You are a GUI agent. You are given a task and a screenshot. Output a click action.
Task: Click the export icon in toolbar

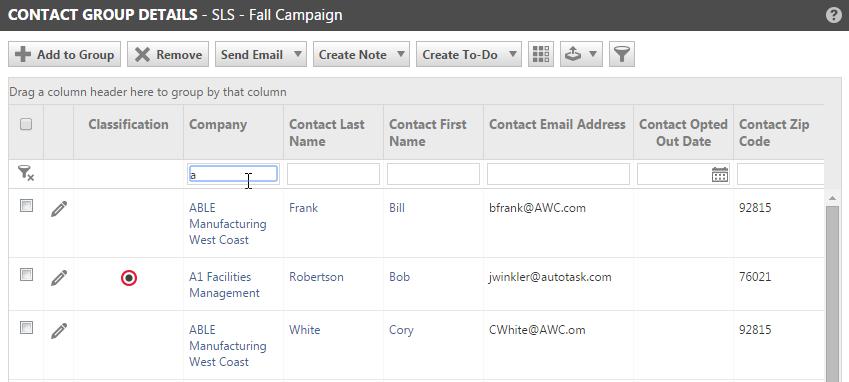point(581,54)
